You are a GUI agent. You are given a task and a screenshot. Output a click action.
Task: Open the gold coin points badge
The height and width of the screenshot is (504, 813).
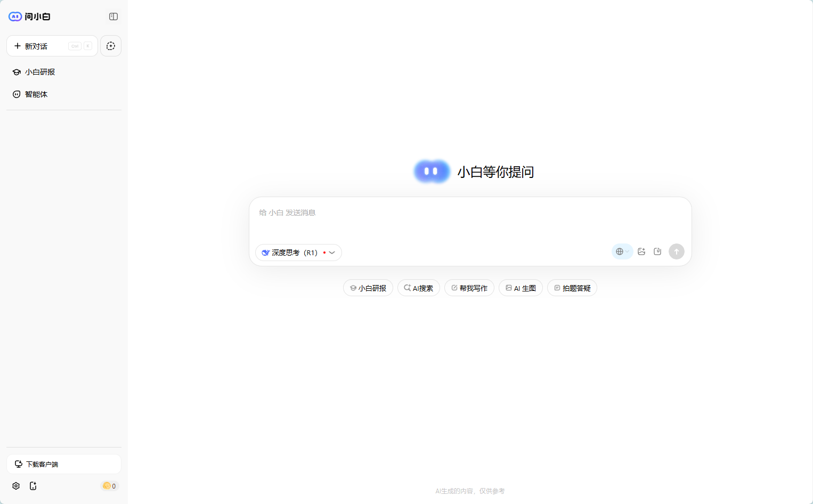coord(109,486)
